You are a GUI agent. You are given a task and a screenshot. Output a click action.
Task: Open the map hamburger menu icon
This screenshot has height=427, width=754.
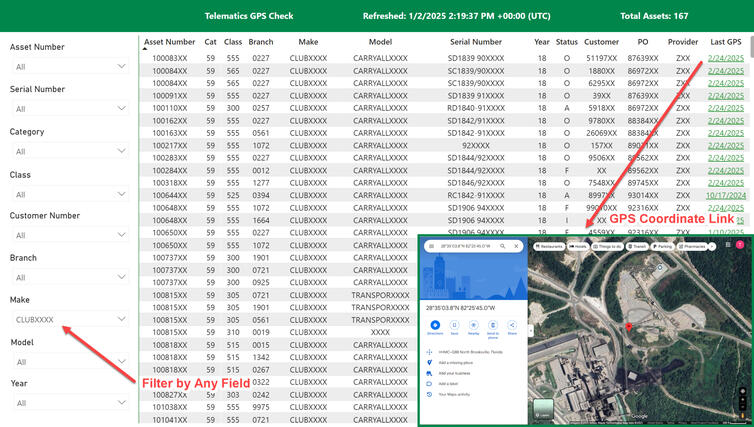pos(429,246)
